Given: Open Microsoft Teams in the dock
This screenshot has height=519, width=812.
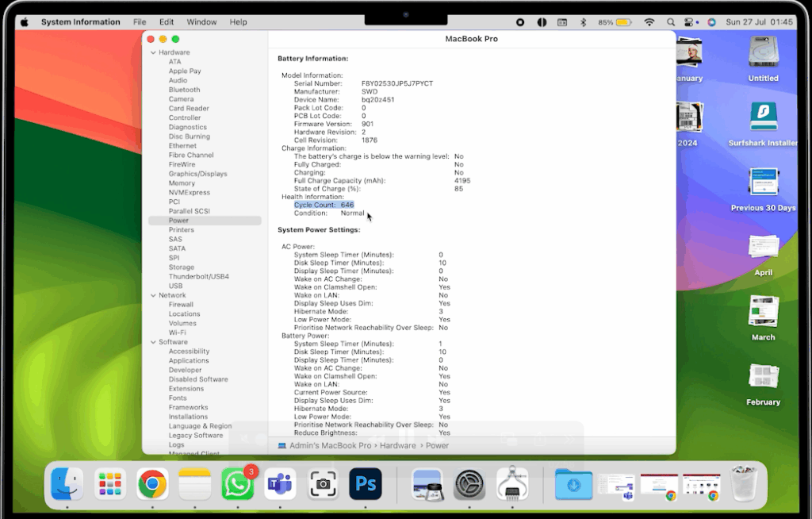Looking at the screenshot, I should click(x=280, y=483).
